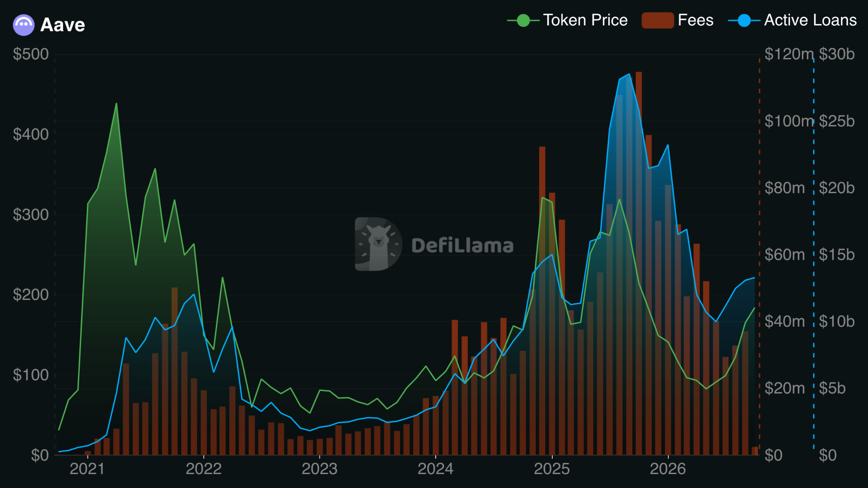Click the $80m fees axis label
The width and height of the screenshot is (868, 488).
pos(785,188)
